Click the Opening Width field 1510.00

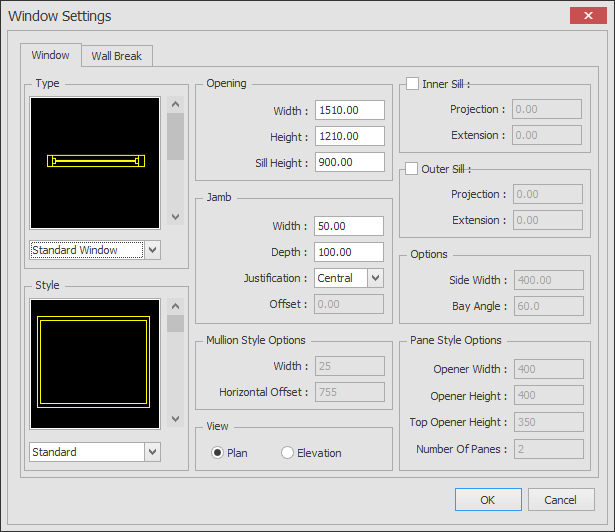[x=349, y=110]
